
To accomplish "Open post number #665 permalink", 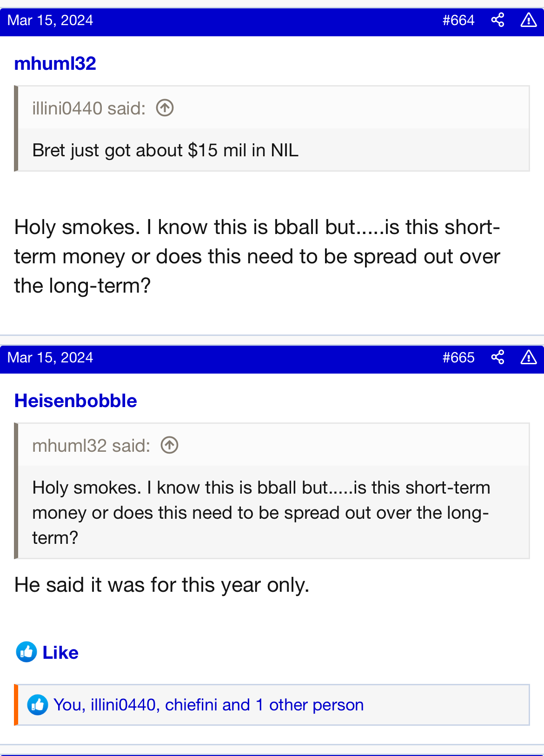I will pyautogui.click(x=458, y=357).
